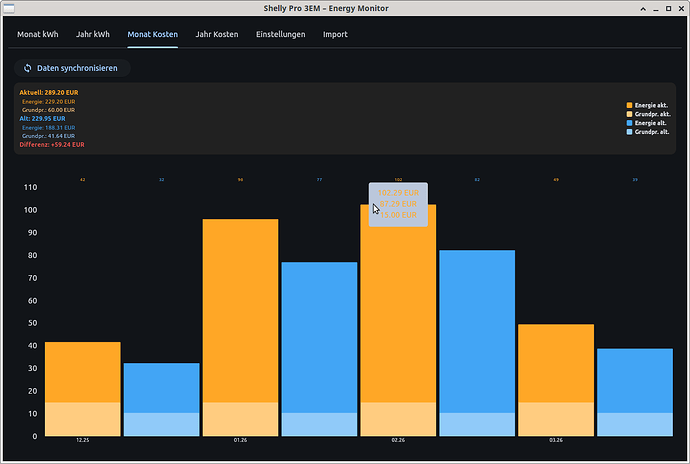Viewport: 690px width, 464px height.
Task: Click the light orange base segment for 12.25
Action: click(83, 419)
